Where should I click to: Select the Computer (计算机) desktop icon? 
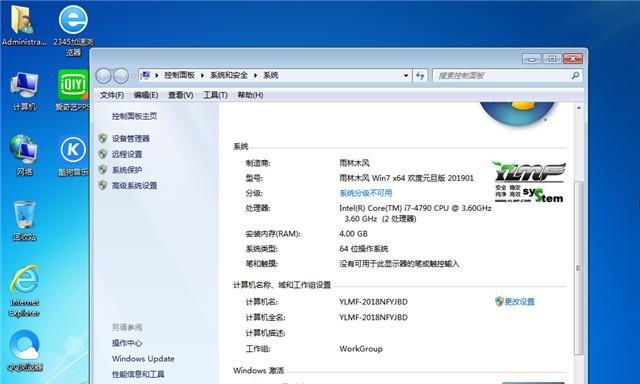coord(24,91)
